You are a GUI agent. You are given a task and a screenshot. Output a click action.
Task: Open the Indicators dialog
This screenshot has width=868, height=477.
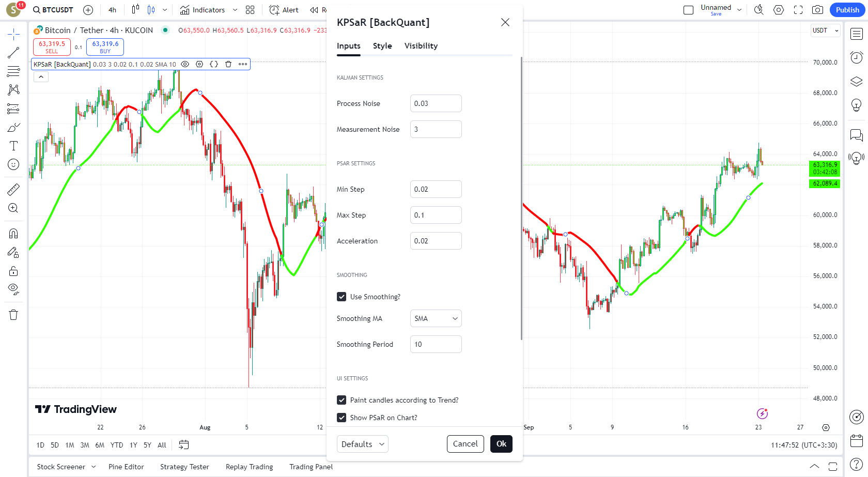(203, 10)
